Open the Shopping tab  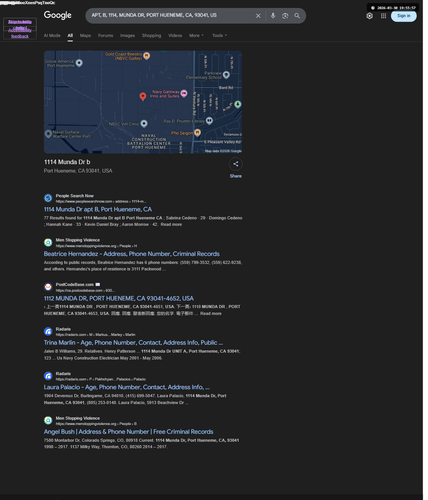151,35
